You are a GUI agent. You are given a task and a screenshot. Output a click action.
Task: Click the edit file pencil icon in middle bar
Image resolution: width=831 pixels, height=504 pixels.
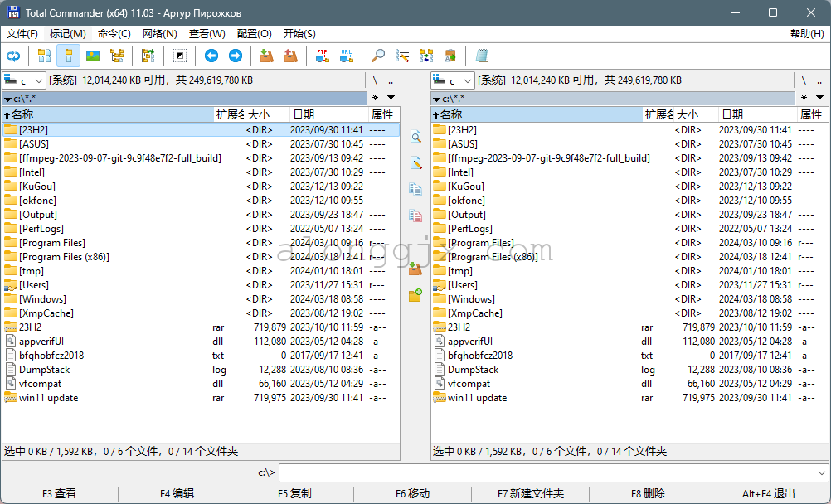pyautogui.click(x=415, y=163)
